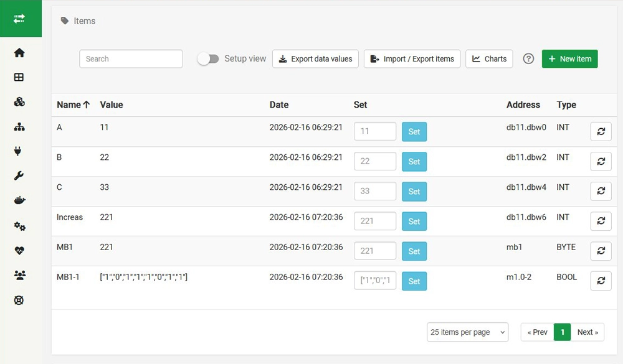This screenshot has height=364, width=623.
Task: Toggle the Setup view switch
Action: pos(208,59)
